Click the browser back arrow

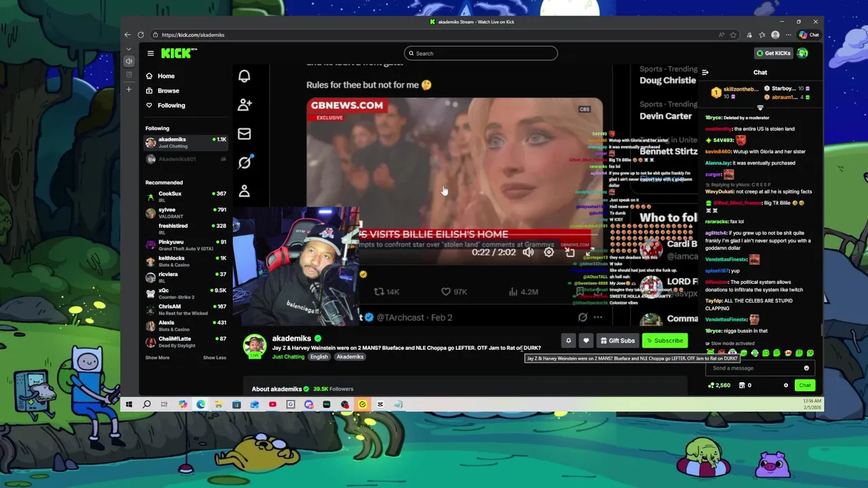pos(127,35)
